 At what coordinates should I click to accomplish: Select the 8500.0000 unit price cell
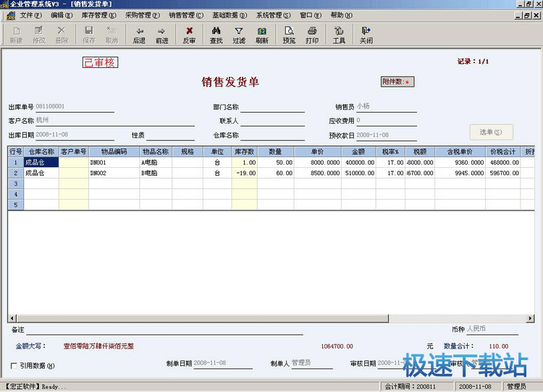[318, 173]
